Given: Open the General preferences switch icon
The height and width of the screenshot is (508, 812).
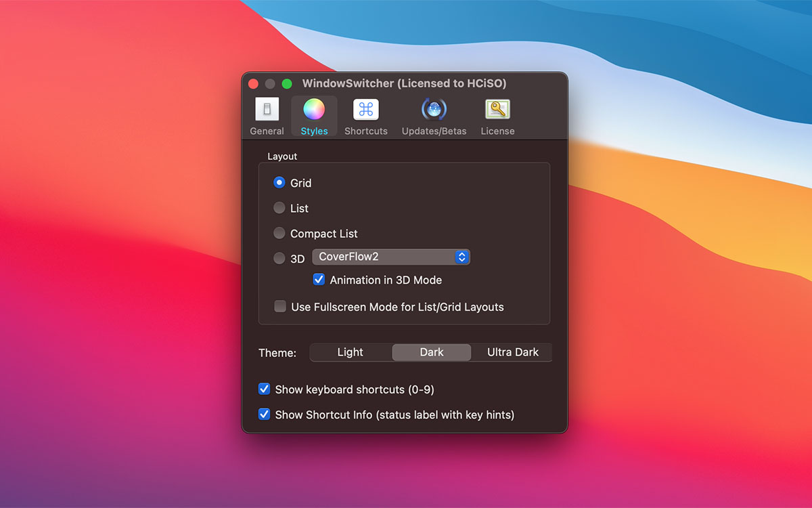Looking at the screenshot, I should pos(267,110).
